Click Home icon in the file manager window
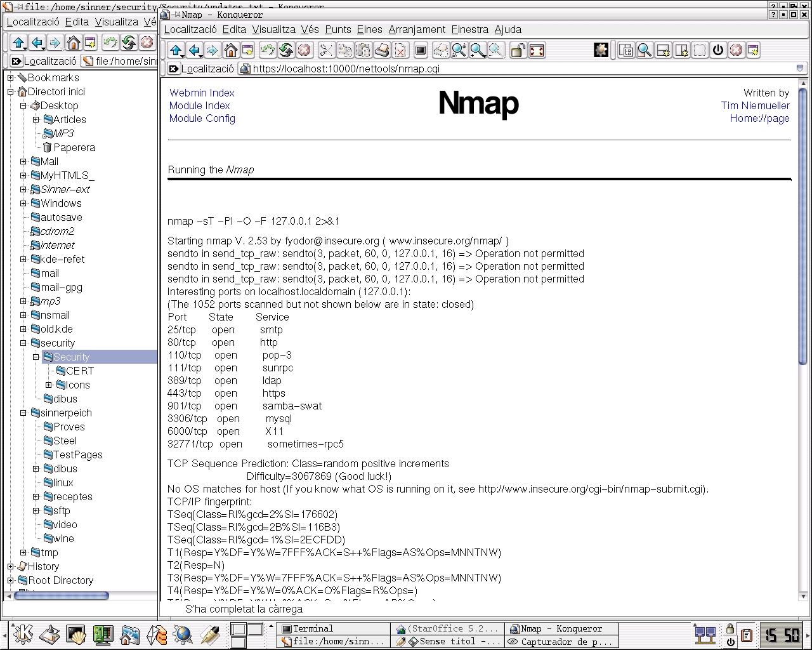Viewport: 812px width, 650px height. [x=74, y=43]
